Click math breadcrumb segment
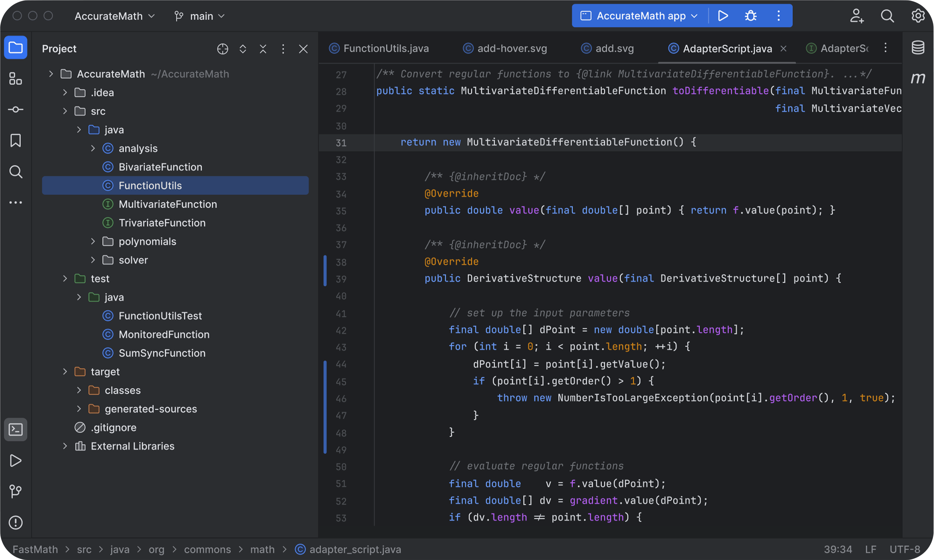The height and width of the screenshot is (560, 934). (262, 549)
